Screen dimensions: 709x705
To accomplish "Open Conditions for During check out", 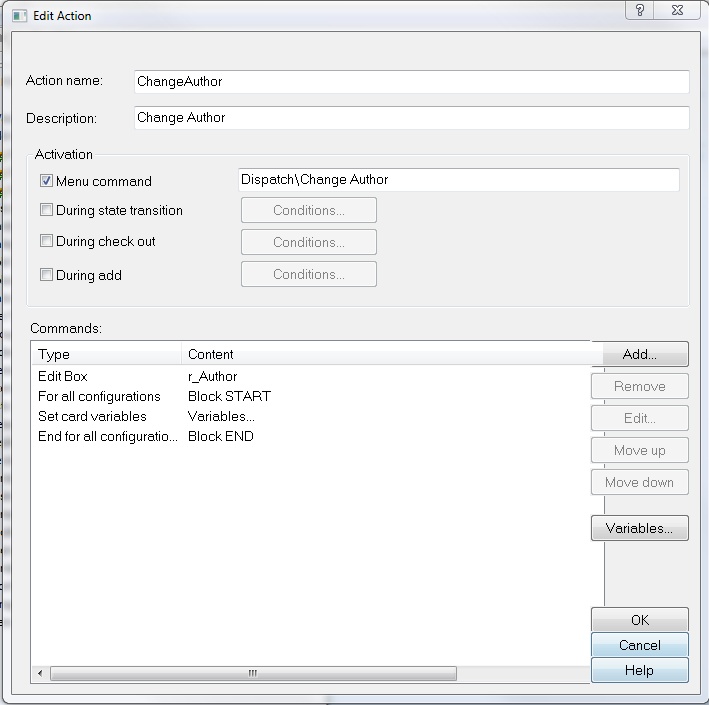I will click(x=309, y=242).
